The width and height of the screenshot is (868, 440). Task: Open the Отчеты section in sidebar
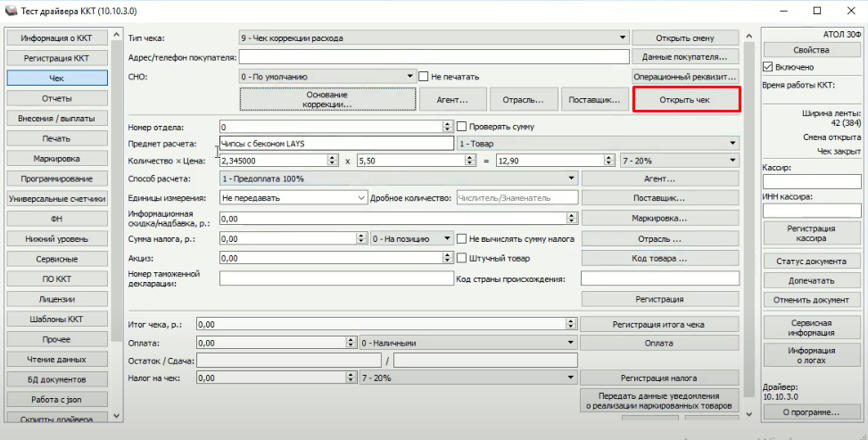point(56,97)
